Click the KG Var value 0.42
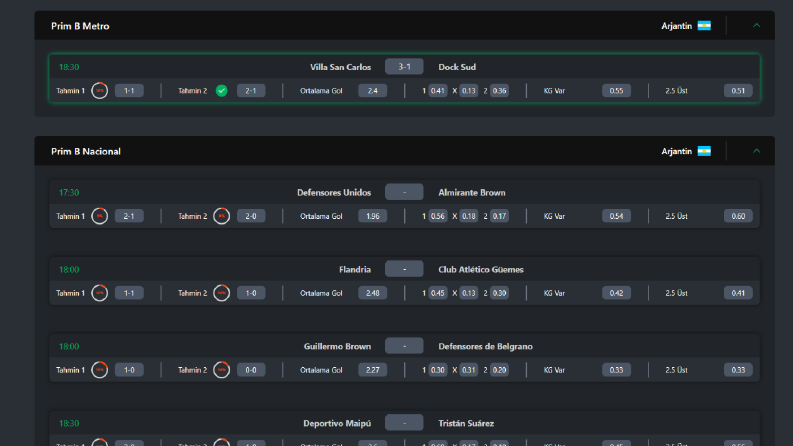The height and width of the screenshot is (446, 793). pos(616,293)
